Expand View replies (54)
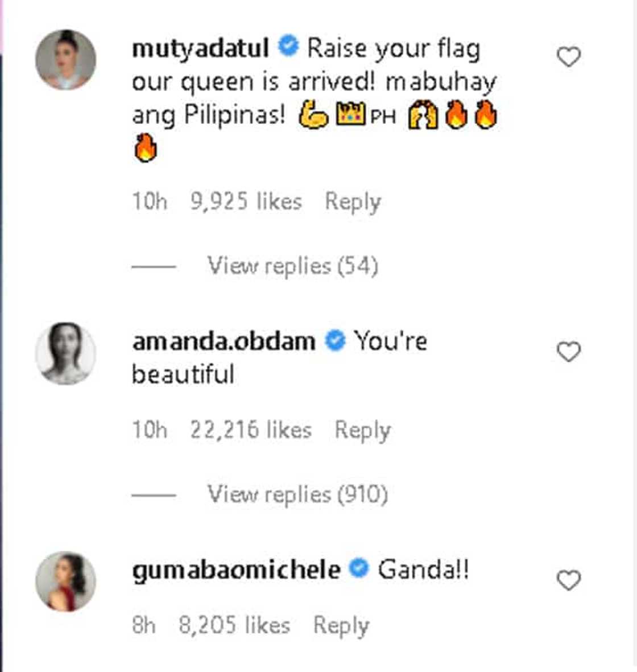The width and height of the screenshot is (637, 672). (x=292, y=266)
